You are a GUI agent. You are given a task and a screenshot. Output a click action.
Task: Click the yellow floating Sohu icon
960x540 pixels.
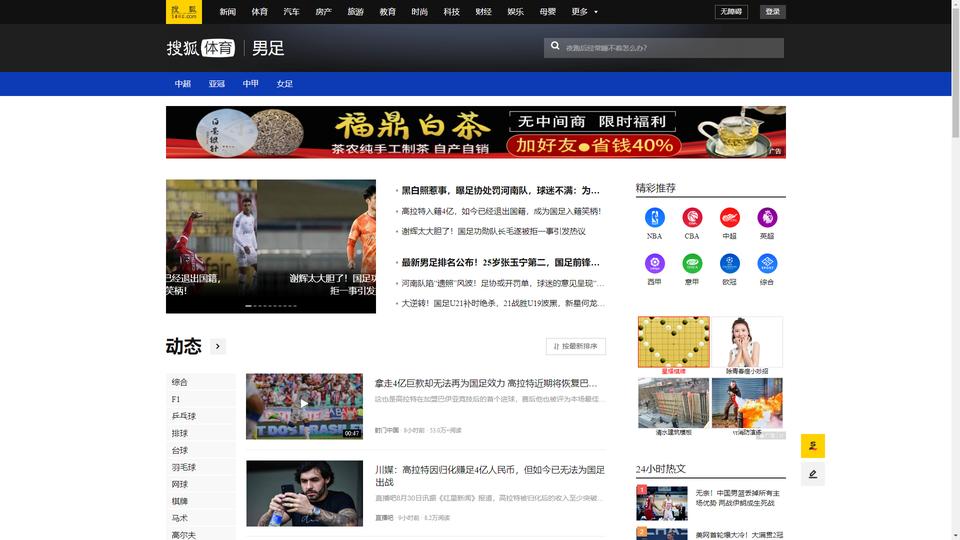812,446
